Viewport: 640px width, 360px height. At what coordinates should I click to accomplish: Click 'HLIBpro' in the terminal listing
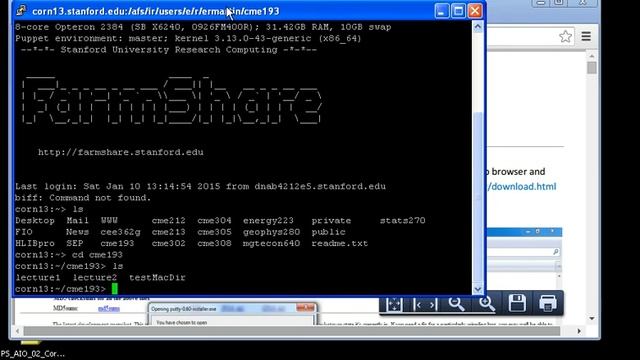coord(35,243)
